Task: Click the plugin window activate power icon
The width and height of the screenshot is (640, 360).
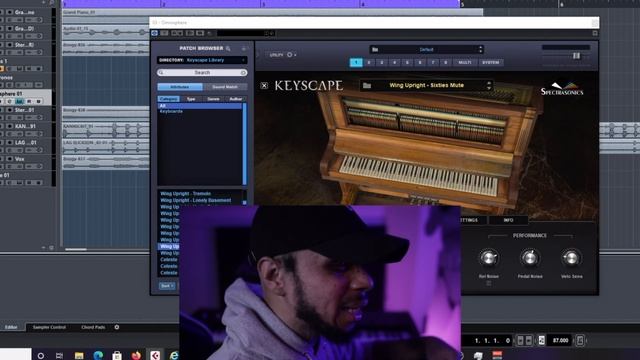Action: (155, 33)
